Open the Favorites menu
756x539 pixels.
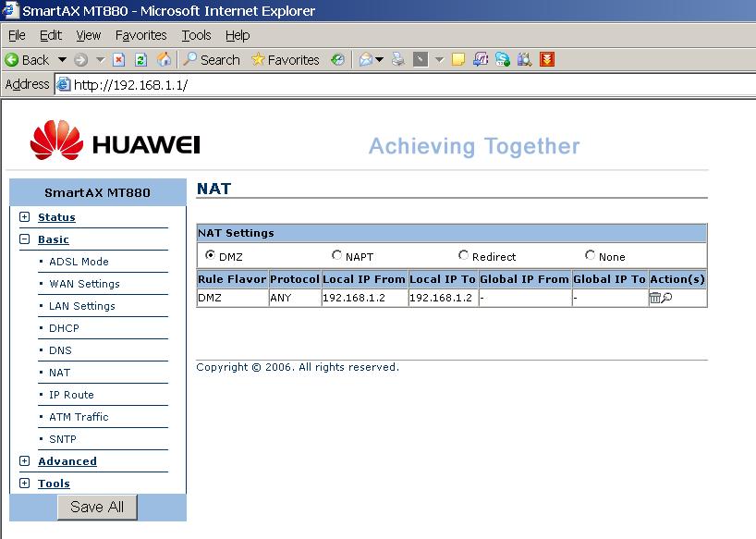coord(140,35)
